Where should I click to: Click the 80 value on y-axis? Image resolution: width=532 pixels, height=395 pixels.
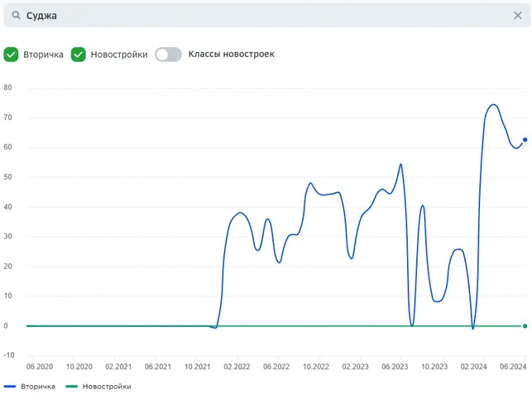pyautogui.click(x=8, y=88)
